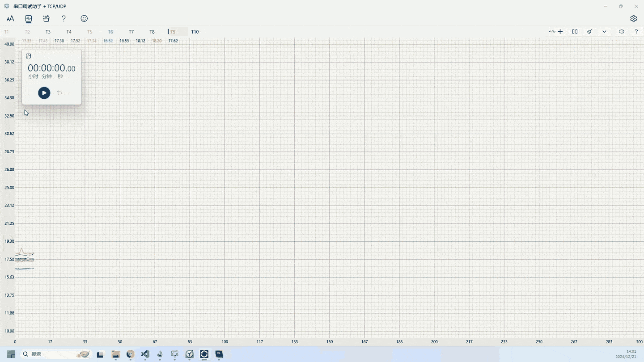Toggle channel T1 visibility
This screenshot has width=644, height=362.
[x=6, y=32]
